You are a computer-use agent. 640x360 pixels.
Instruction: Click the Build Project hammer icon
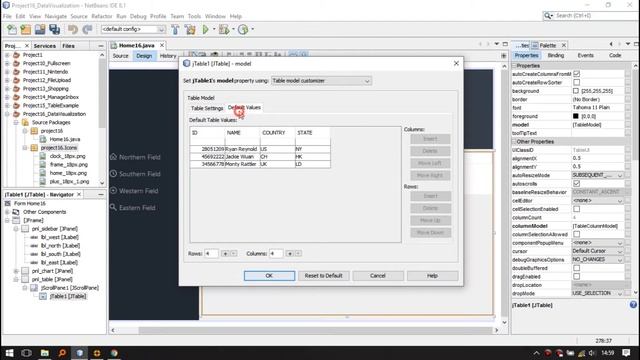click(x=175, y=29)
